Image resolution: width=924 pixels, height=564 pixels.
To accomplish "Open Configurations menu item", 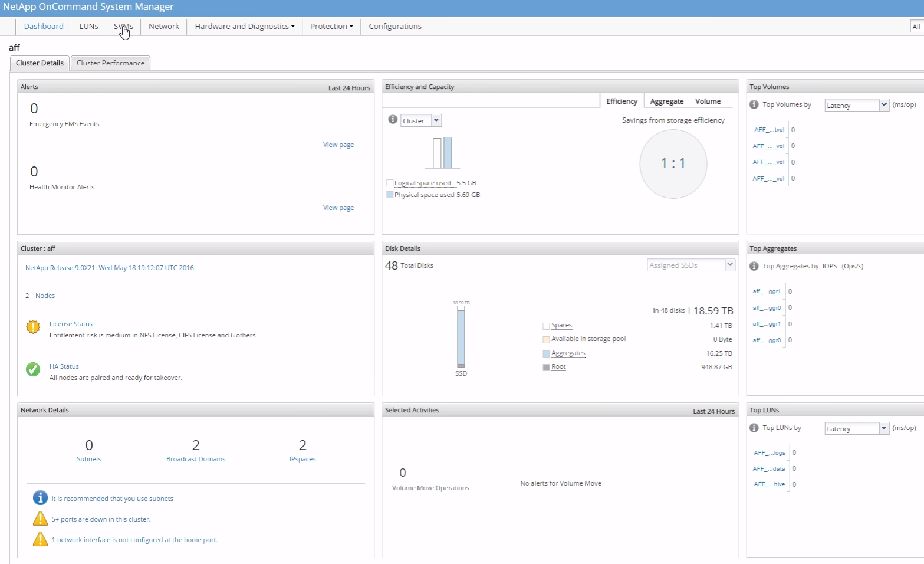I will [395, 27].
